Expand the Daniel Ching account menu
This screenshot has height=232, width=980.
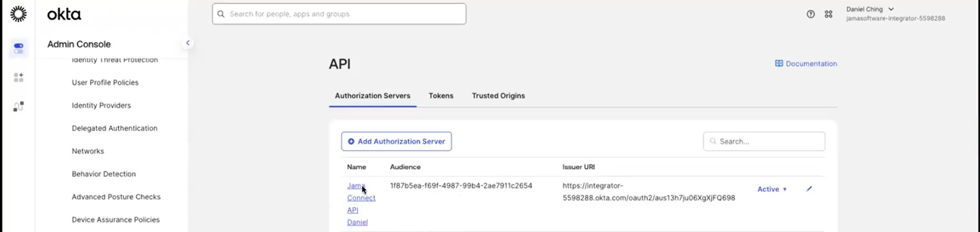(870, 9)
